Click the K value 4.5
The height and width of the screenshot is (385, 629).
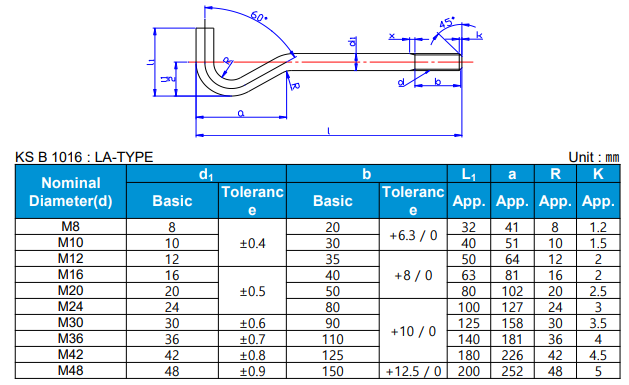[x=598, y=356]
